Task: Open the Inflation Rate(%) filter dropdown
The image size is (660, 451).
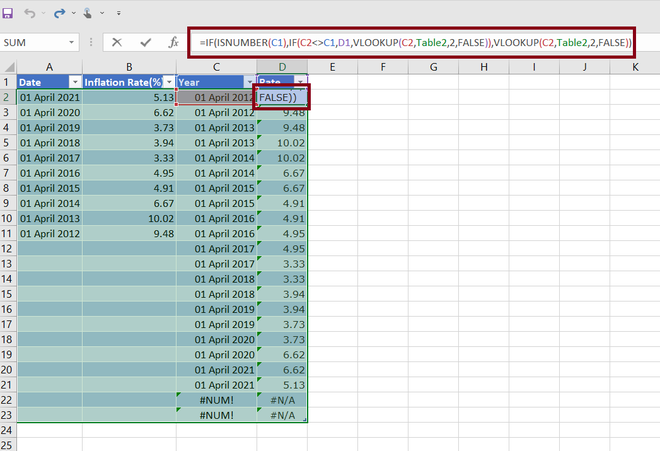Action: pyautogui.click(x=169, y=82)
